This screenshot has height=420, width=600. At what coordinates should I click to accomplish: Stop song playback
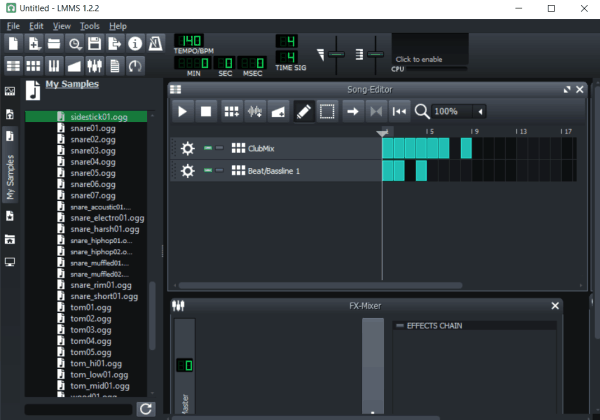206,112
